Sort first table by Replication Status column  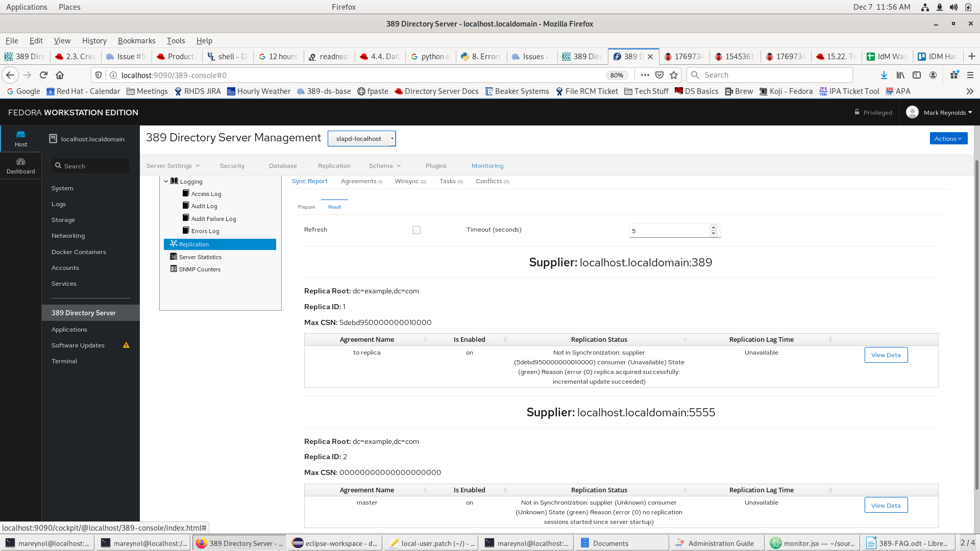[x=599, y=340]
